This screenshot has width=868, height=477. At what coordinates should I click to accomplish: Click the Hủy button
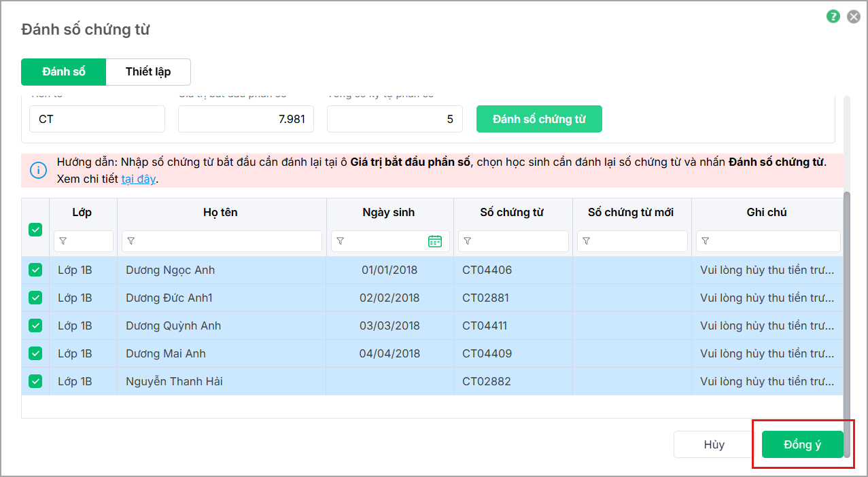714,444
